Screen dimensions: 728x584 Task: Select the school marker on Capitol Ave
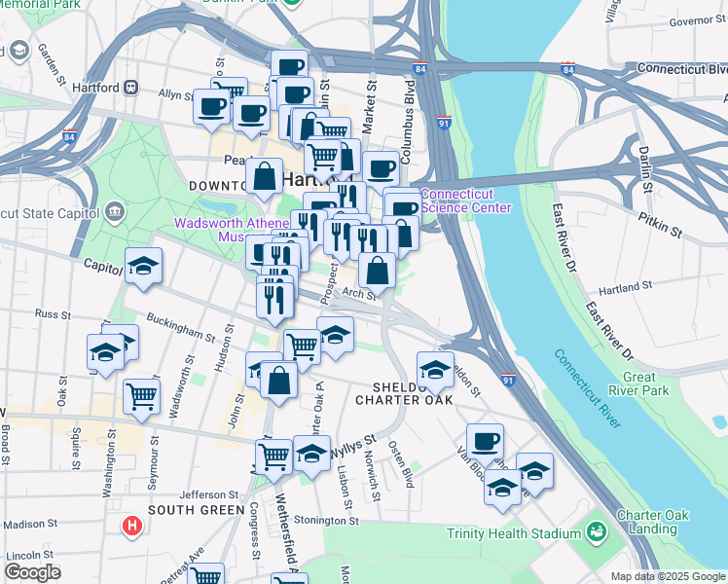143,268
